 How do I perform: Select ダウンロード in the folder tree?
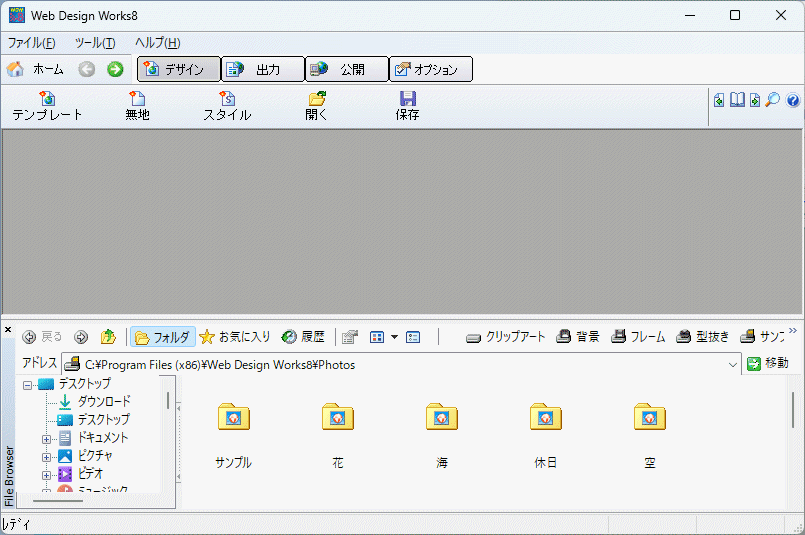[x=104, y=402]
